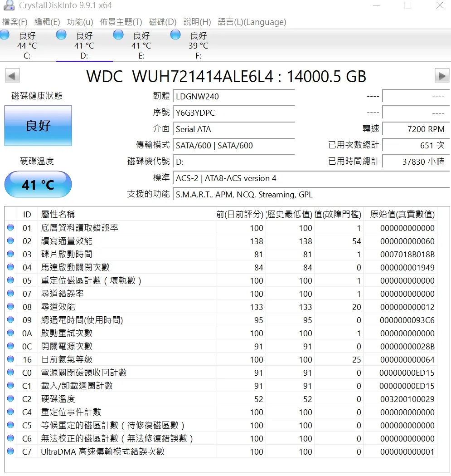451x476 pixels.
Task: Click status circle for attribute 0C
Action: (x=10, y=346)
